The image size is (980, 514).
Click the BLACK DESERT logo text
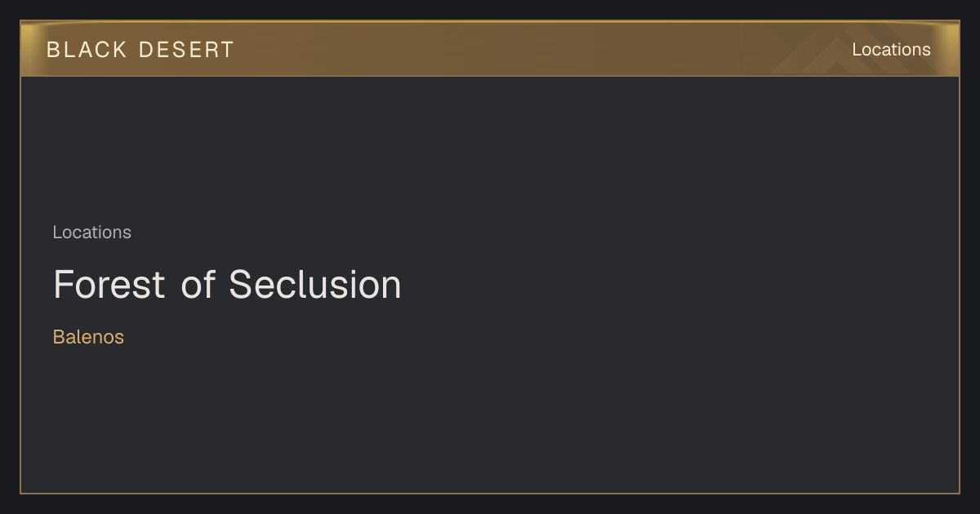coord(140,50)
